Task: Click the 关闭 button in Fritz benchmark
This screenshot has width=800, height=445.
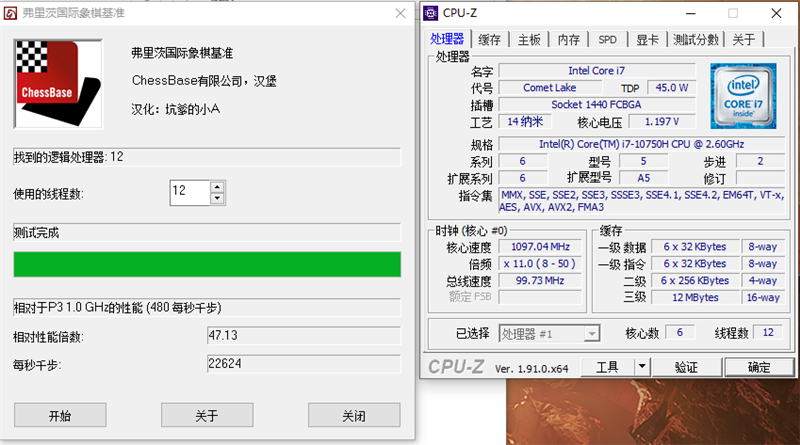Action: (x=354, y=415)
